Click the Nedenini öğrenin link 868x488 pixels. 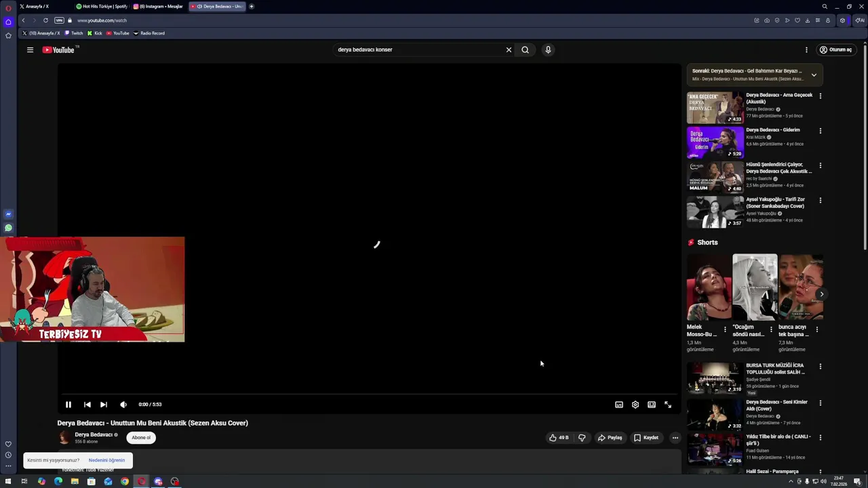coord(106,460)
